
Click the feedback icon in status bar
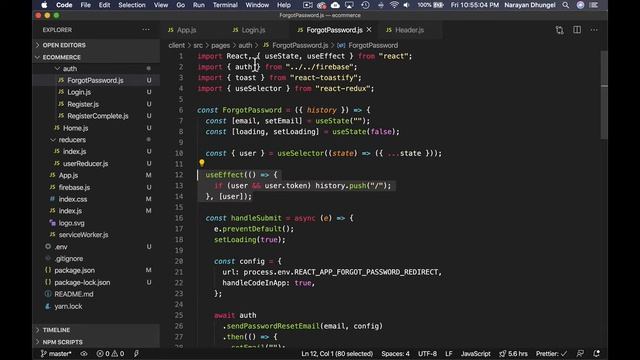[580, 353]
